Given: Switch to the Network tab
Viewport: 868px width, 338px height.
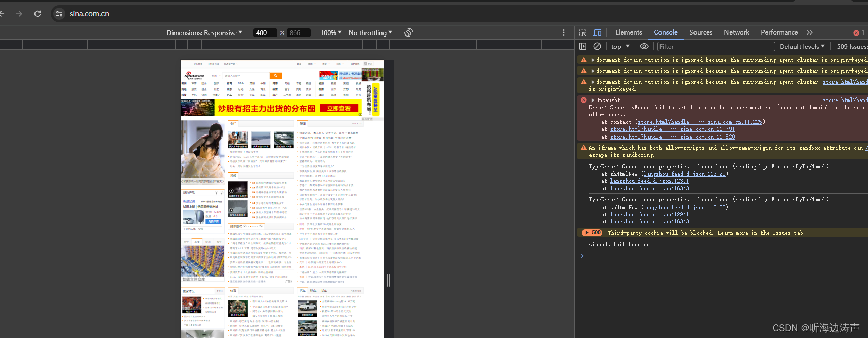Looking at the screenshot, I should 737,32.
